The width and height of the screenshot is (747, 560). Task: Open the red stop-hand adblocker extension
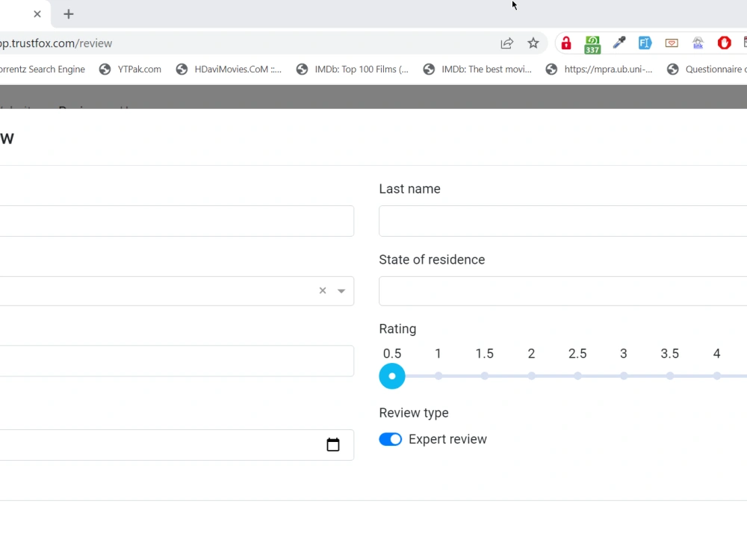[x=724, y=43]
